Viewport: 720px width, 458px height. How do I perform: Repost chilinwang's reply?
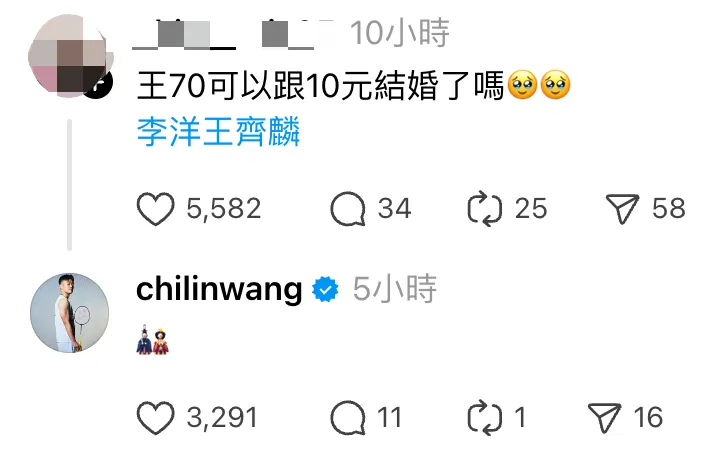485,418
